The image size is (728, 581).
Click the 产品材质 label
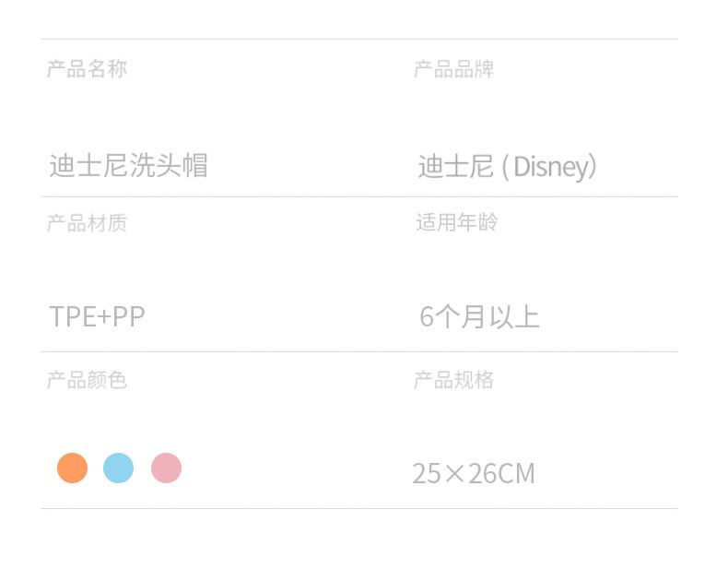pyautogui.click(x=87, y=222)
